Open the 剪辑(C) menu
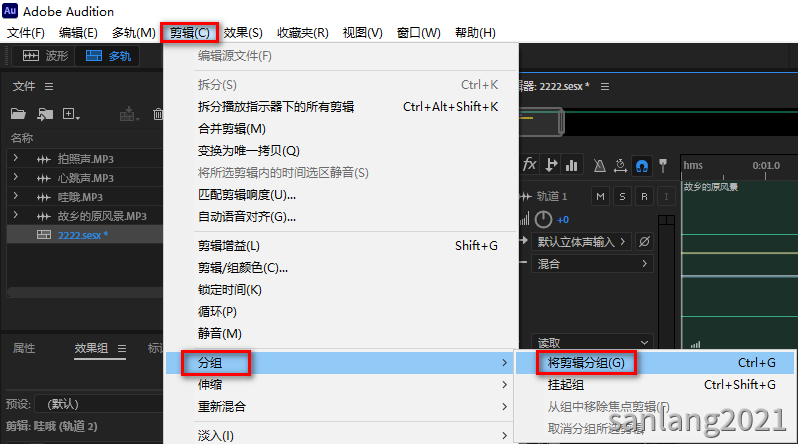The image size is (798, 444). tap(189, 33)
